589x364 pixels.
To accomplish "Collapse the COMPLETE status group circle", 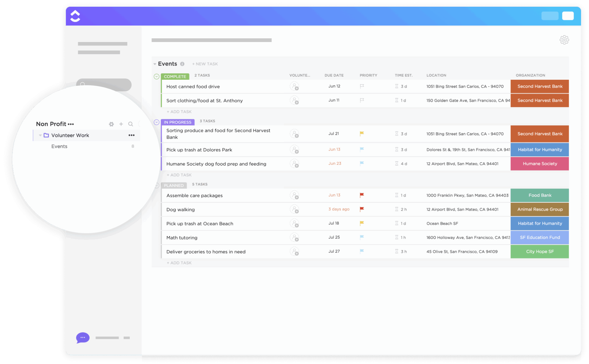I will tap(156, 76).
